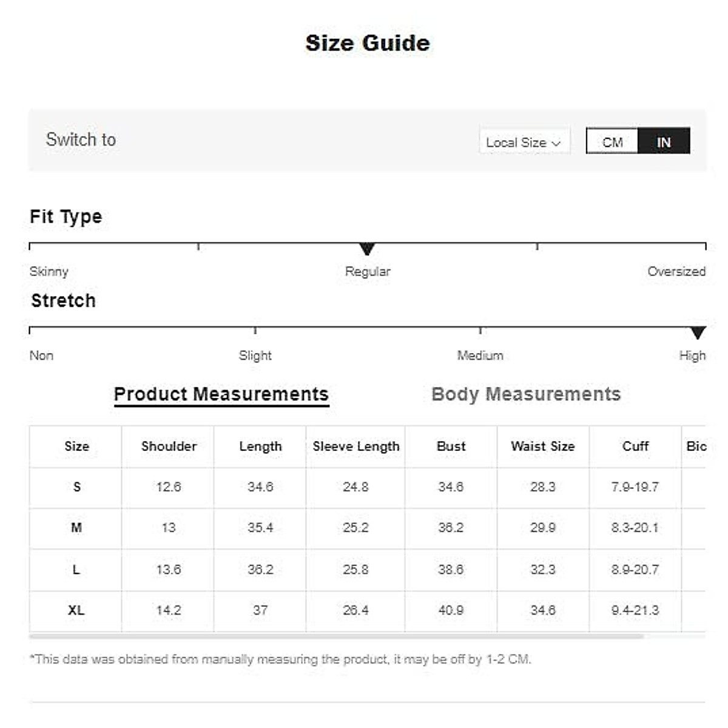The width and height of the screenshot is (728, 728).
Task: Click the Size column header
Action: (76, 447)
